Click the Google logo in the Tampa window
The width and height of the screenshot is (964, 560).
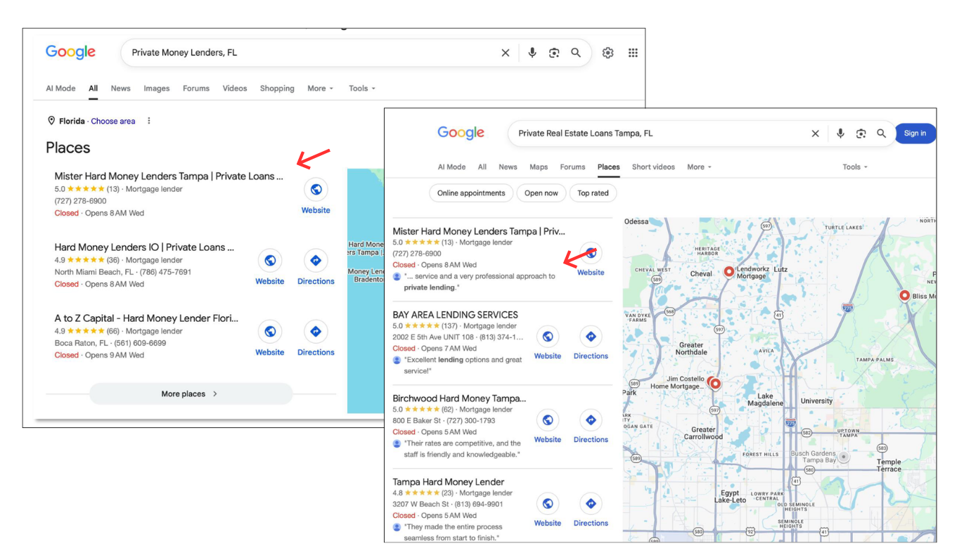tap(461, 133)
